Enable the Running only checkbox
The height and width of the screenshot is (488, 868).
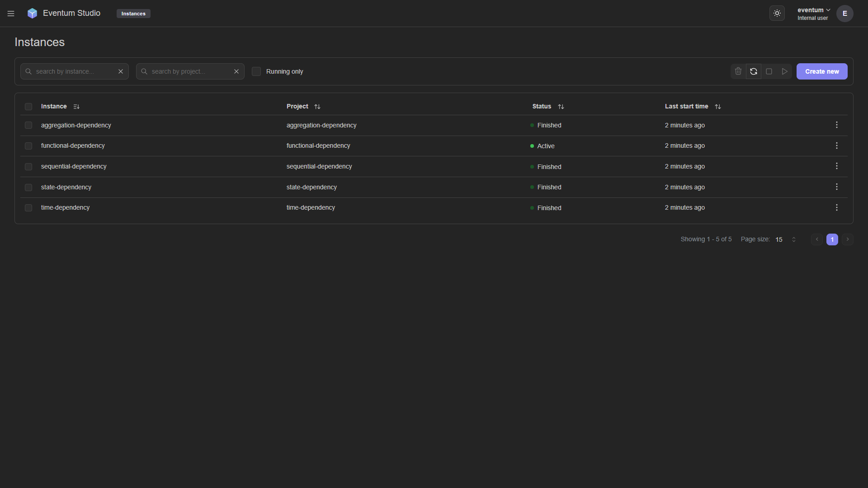[x=256, y=71]
